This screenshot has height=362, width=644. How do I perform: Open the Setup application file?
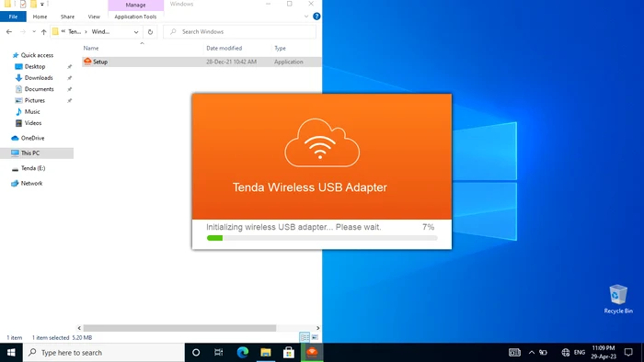point(99,62)
